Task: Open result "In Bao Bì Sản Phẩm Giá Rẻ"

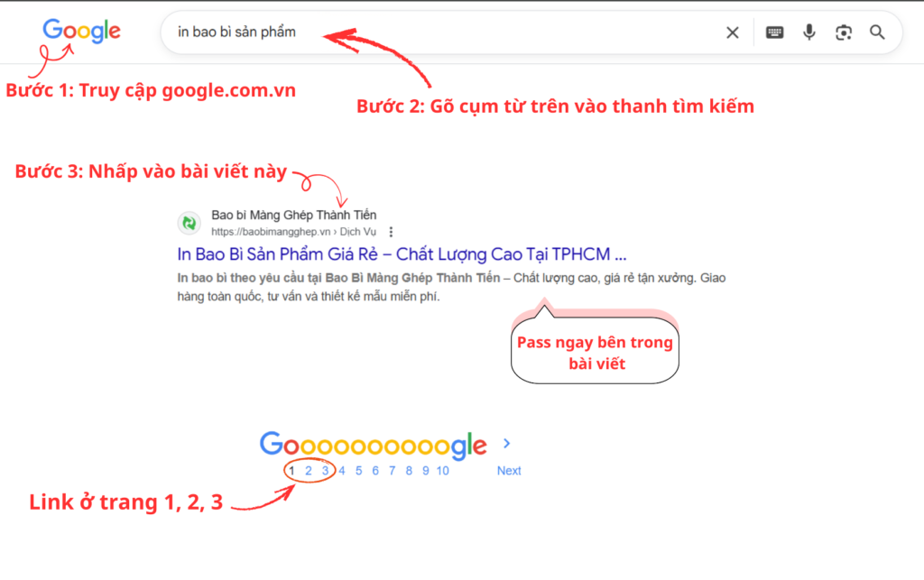Action: pyautogui.click(x=402, y=254)
